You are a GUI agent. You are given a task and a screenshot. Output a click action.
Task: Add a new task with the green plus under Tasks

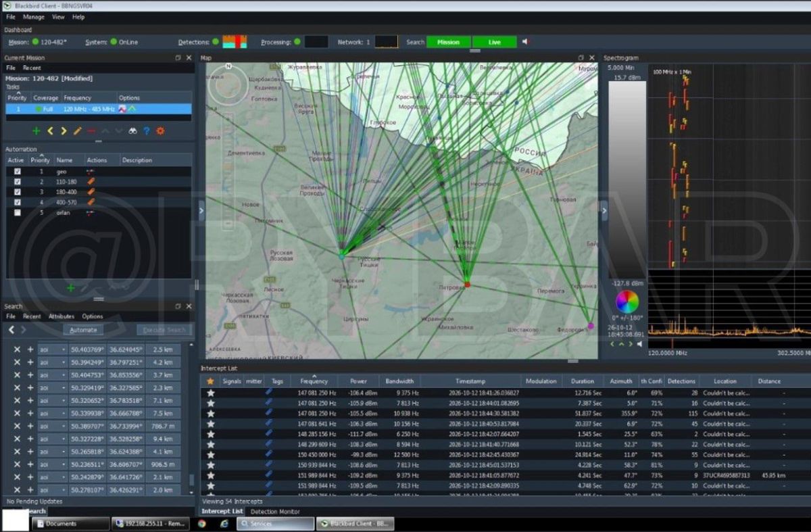pyautogui.click(x=36, y=130)
